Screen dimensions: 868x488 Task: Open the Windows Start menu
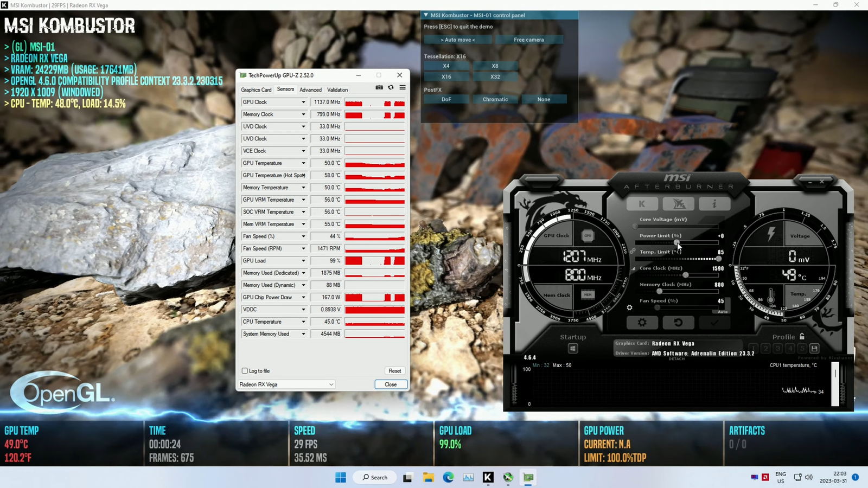coord(341,477)
